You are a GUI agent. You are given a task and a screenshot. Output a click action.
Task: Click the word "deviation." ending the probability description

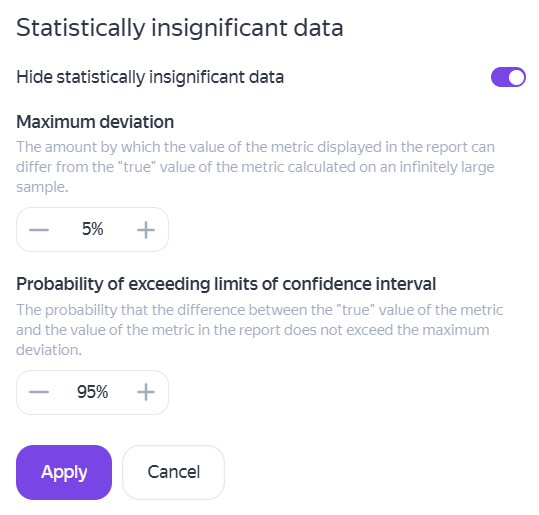(49, 350)
